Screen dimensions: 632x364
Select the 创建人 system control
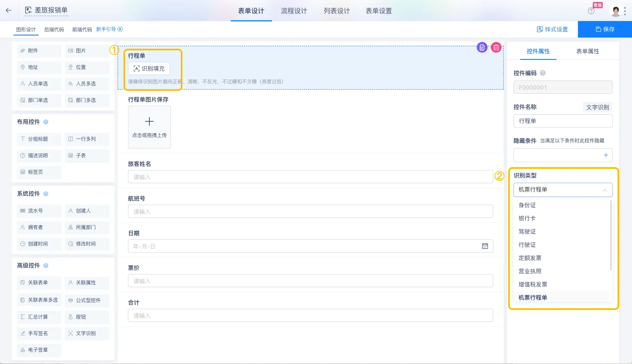[87, 211]
